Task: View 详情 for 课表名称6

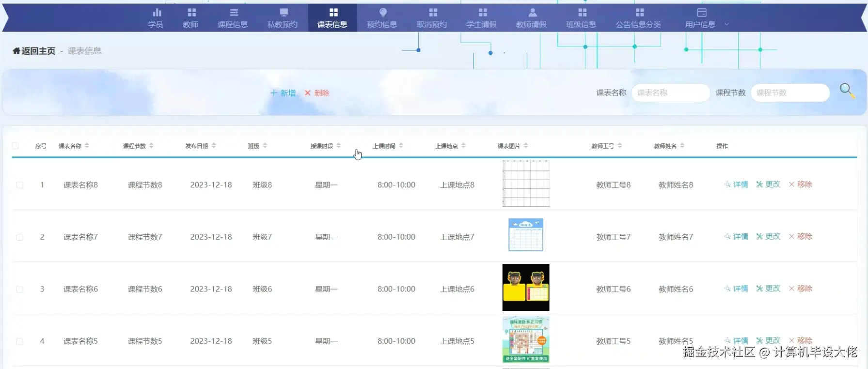Action: coord(736,289)
